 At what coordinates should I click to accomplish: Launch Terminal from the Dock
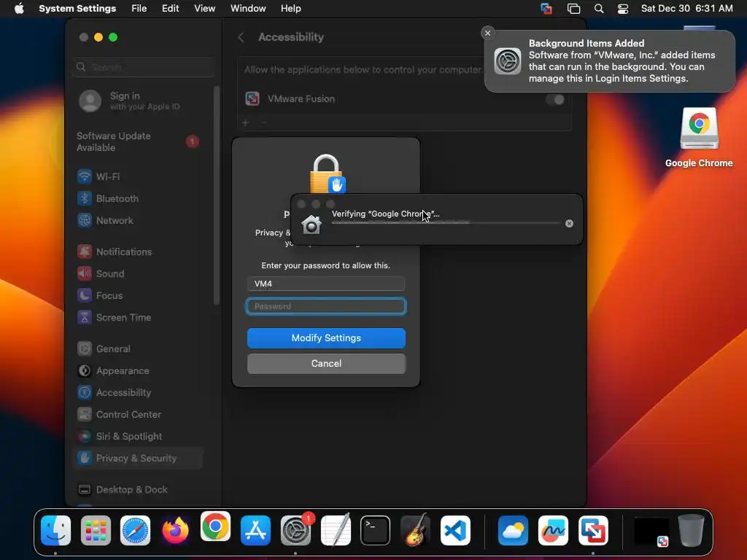(x=376, y=530)
